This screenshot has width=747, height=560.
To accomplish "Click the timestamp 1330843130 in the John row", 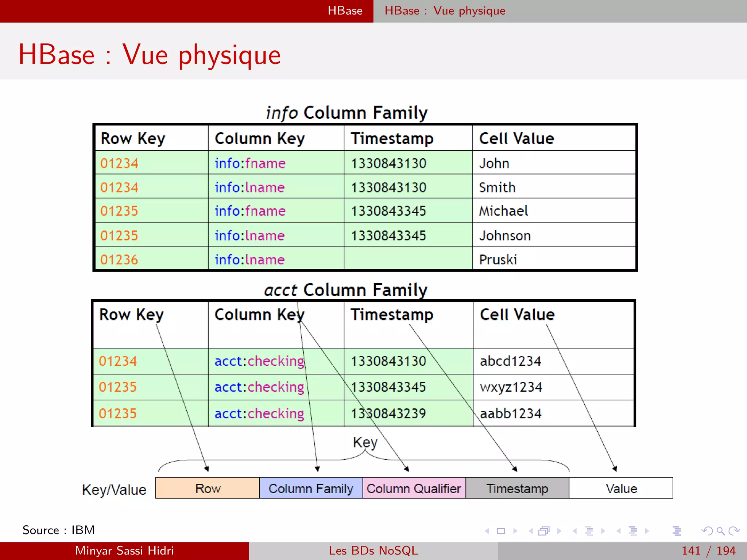I will pyautogui.click(x=388, y=163).
